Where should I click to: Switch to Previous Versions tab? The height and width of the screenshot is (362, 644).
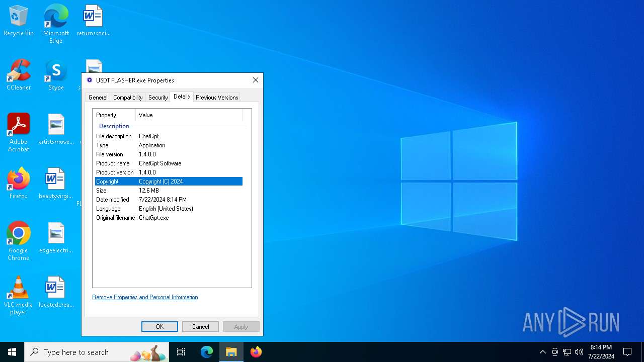[x=217, y=98]
